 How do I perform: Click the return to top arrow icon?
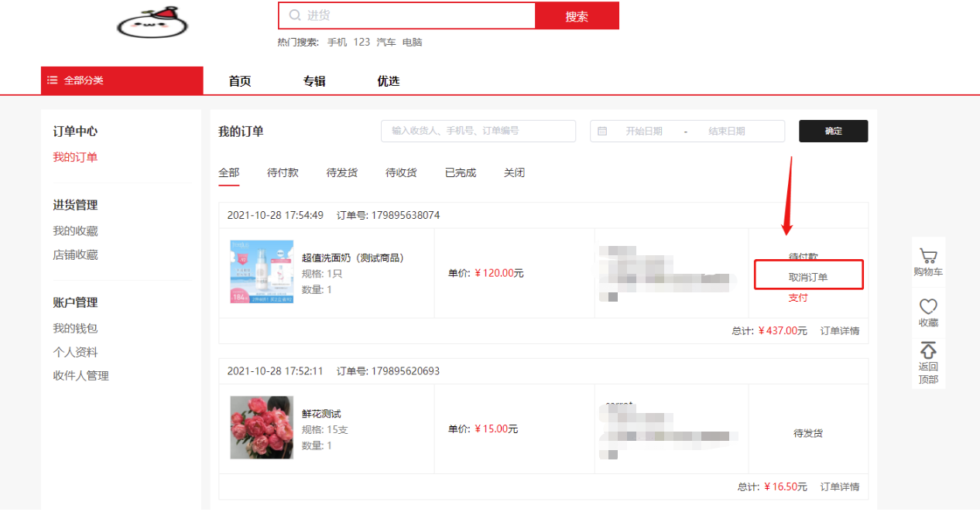point(927,350)
